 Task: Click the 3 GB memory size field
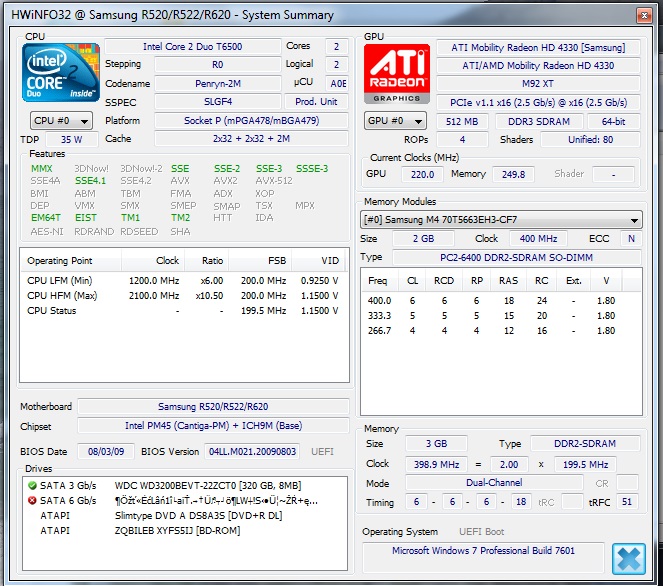[x=436, y=444]
